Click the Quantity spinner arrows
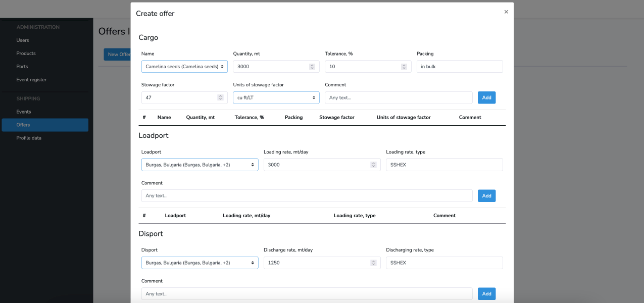 (312, 67)
